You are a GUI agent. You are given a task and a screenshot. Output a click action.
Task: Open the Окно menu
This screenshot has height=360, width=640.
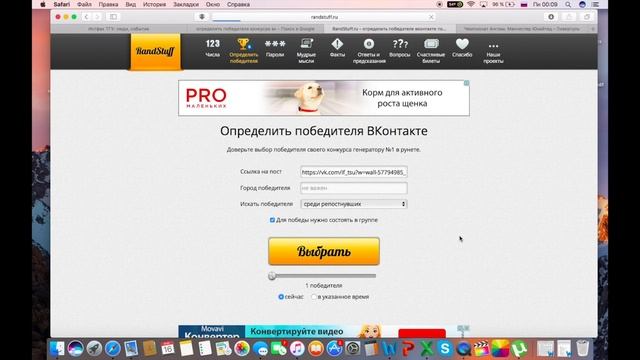[x=213, y=4]
